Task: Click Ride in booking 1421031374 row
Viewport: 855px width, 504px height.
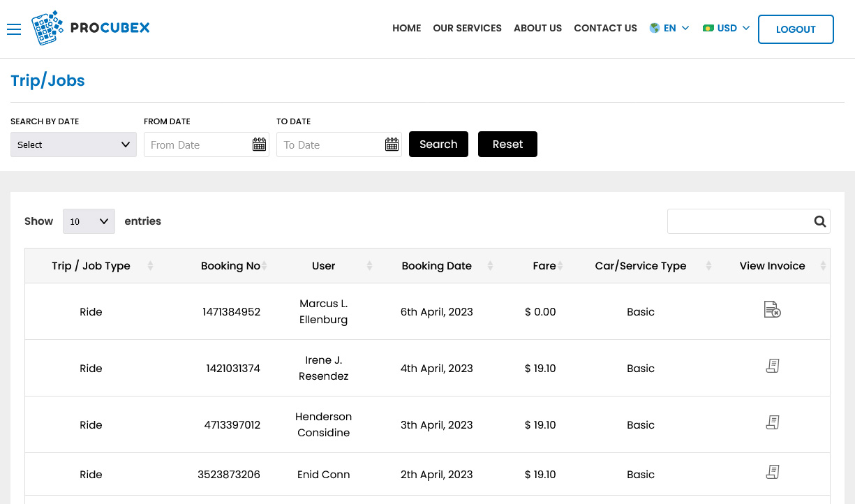Action: pos(91,369)
